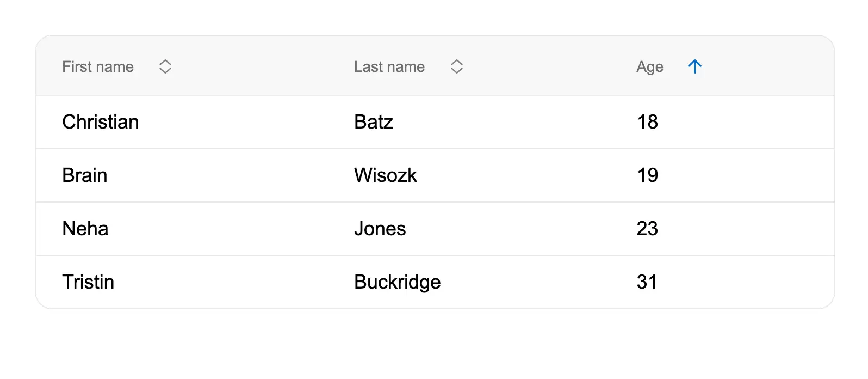Click the Last name sort icon
Image resolution: width=868 pixels, height=379 pixels.
457,66
